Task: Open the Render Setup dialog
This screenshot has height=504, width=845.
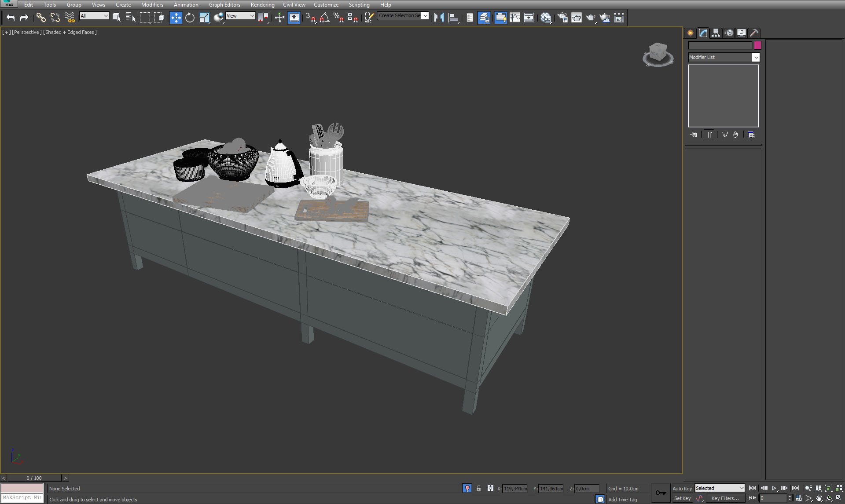Action: (562, 18)
